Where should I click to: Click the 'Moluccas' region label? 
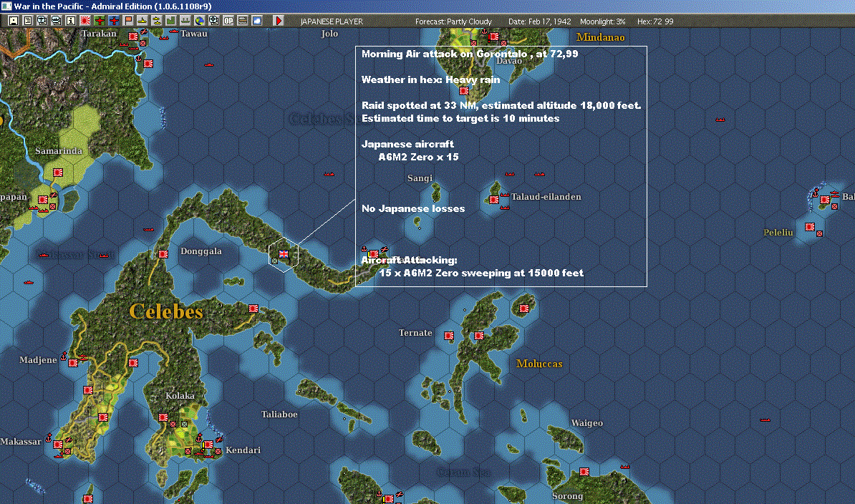point(539,364)
